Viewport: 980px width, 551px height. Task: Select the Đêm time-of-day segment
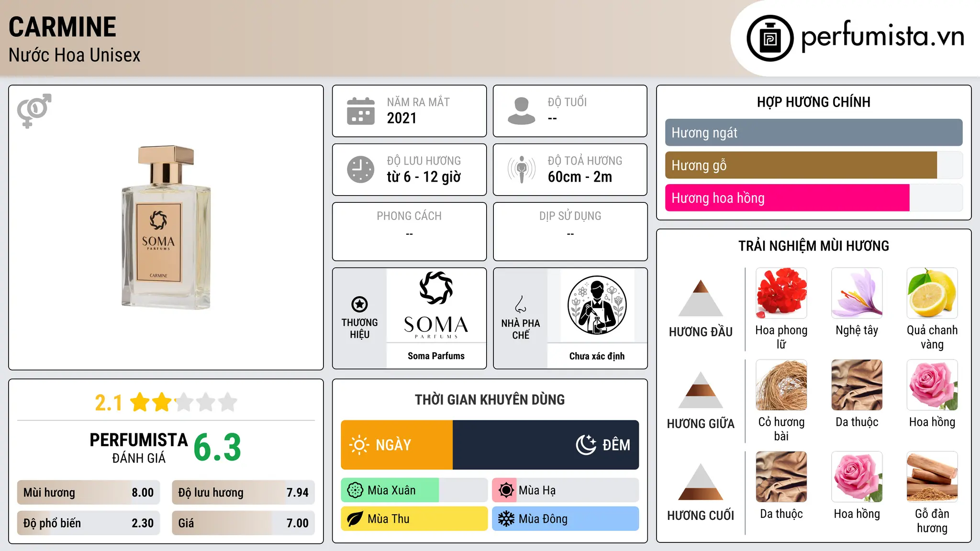pyautogui.click(x=546, y=445)
